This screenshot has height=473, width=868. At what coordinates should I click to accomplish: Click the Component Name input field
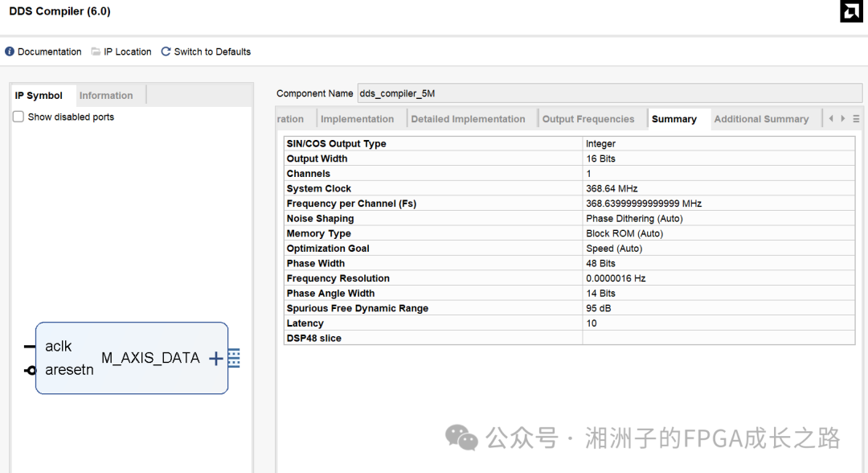609,93
